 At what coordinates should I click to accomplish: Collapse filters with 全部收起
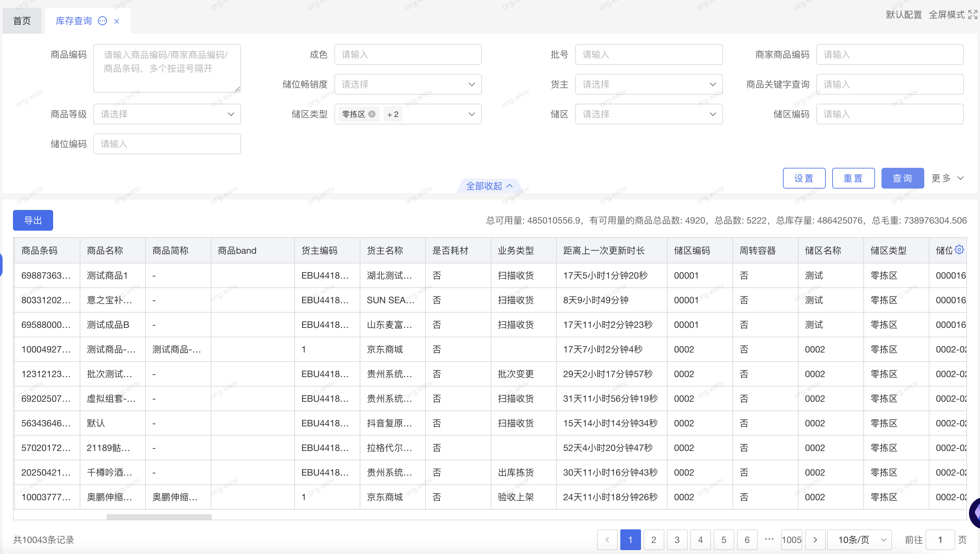coord(489,186)
